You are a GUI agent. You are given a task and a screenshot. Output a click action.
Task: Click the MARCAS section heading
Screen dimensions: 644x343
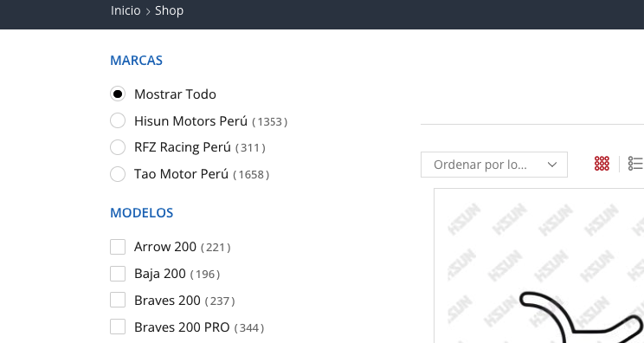137,61
